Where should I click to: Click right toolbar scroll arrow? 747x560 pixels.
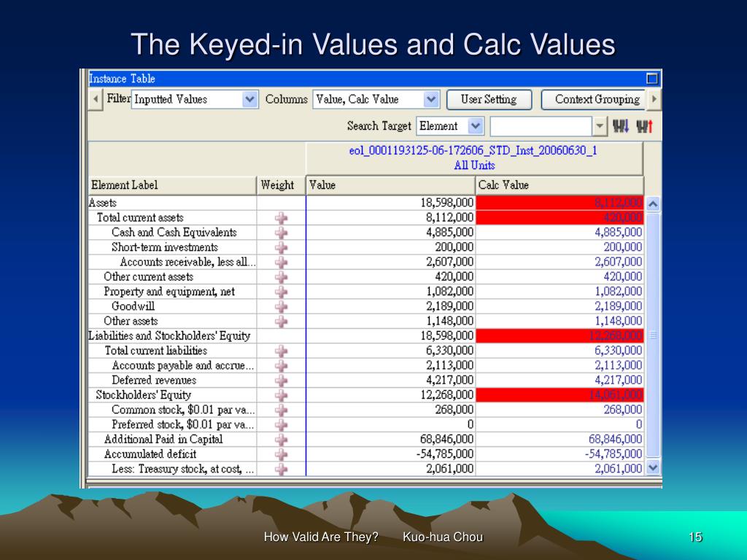654,99
